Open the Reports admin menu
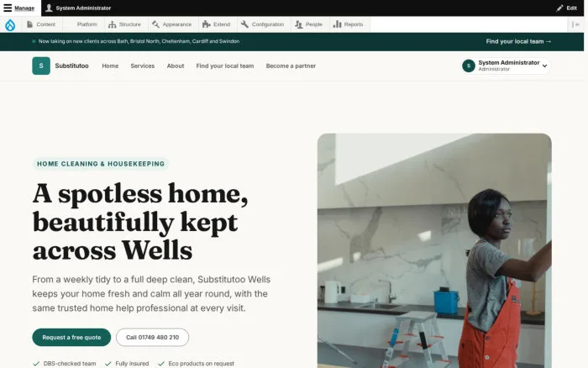 click(349, 24)
